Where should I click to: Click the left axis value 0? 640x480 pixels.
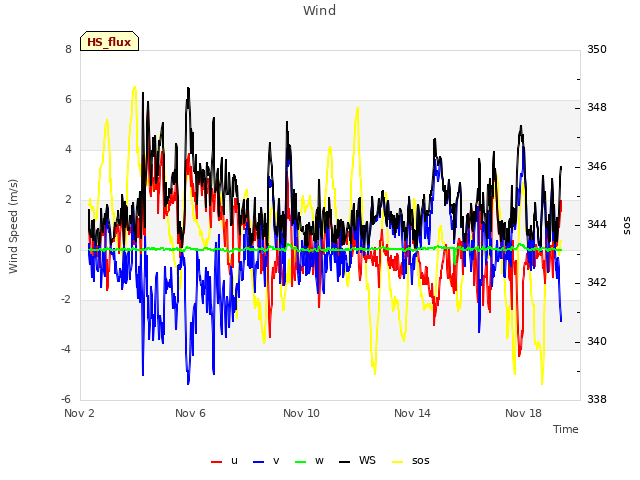pyautogui.click(x=68, y=249)
